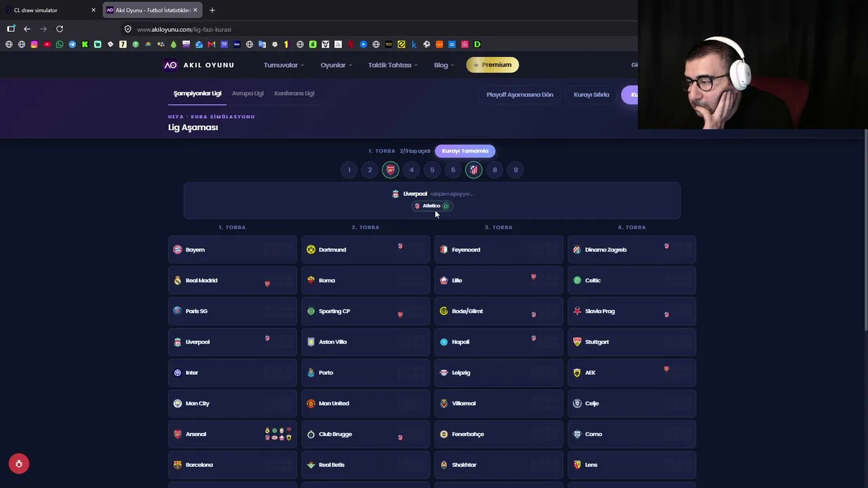Image resolution: width=868 pixels, height=488 pixels.
Task: Click the Premium button
Action: pyautogui.click(x=492, y=65)
